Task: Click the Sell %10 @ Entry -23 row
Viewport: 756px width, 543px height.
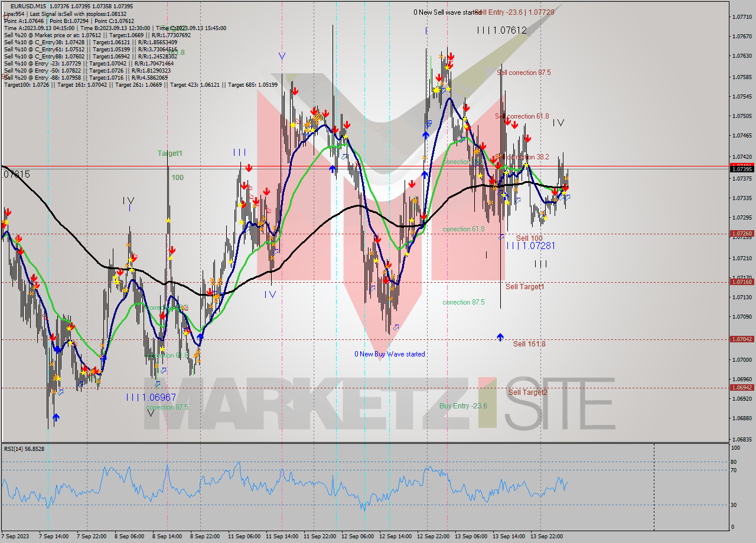Action: (89, 63)
